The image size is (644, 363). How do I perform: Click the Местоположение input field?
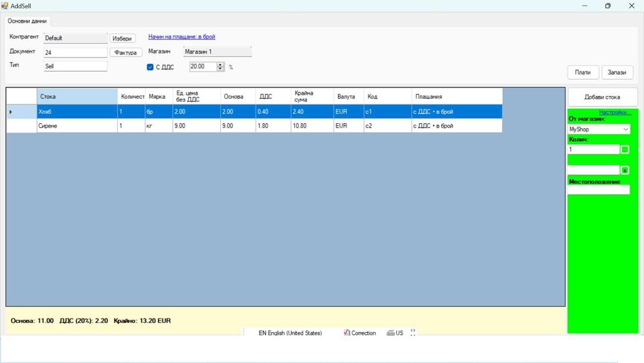pos(599,190)
